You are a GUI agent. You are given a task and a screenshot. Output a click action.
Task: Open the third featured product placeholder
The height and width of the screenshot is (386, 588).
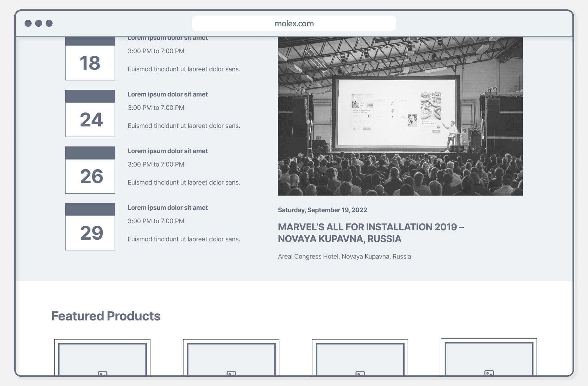(x=360, y=357)
